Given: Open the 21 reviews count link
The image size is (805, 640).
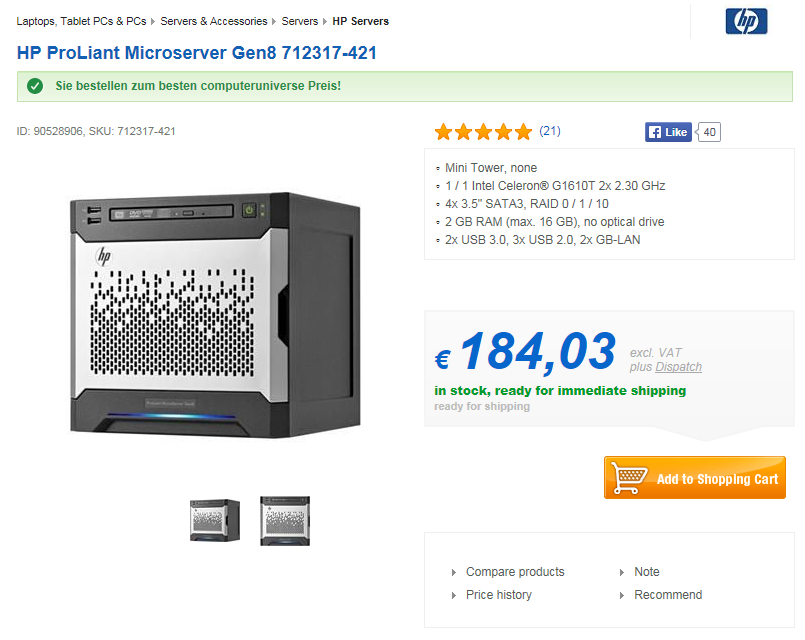Looking at the screenshot, I should 550,131.
